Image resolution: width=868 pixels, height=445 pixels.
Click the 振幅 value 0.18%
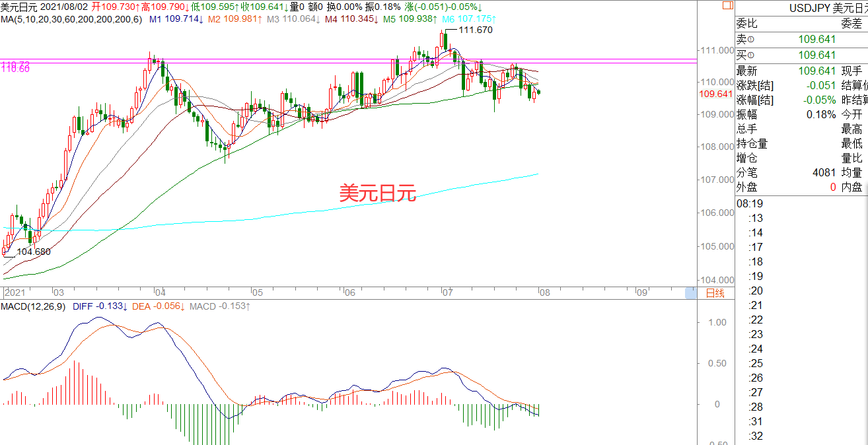pyautogui.click(x=821, y=115)
